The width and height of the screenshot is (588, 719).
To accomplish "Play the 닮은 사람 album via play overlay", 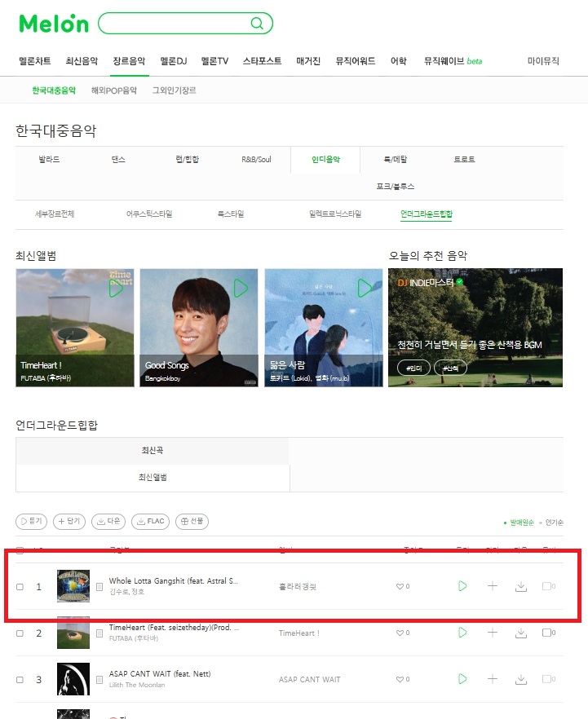I will click(x=365, y=289).
